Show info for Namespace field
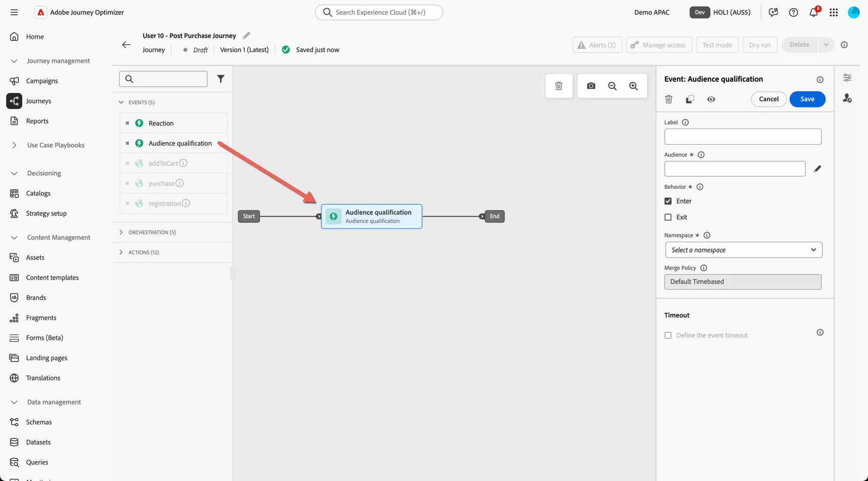This screenshot has height=481, width=868. tap(707, 235)
